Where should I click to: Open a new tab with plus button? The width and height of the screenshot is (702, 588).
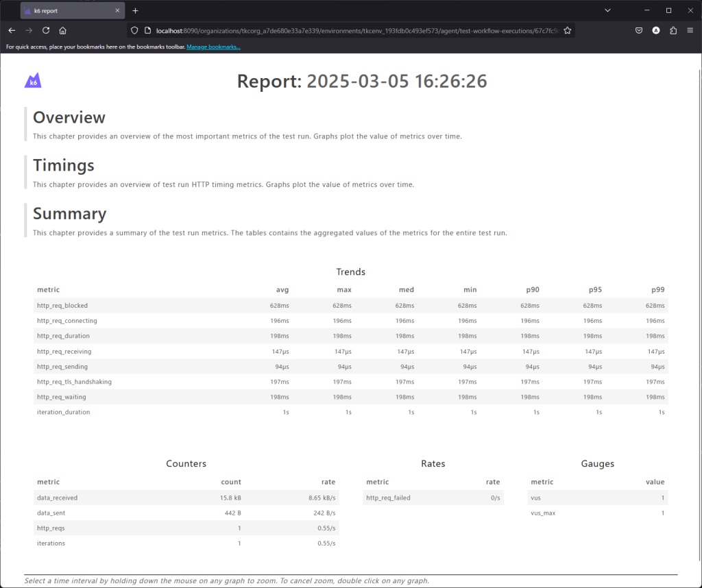135,11
